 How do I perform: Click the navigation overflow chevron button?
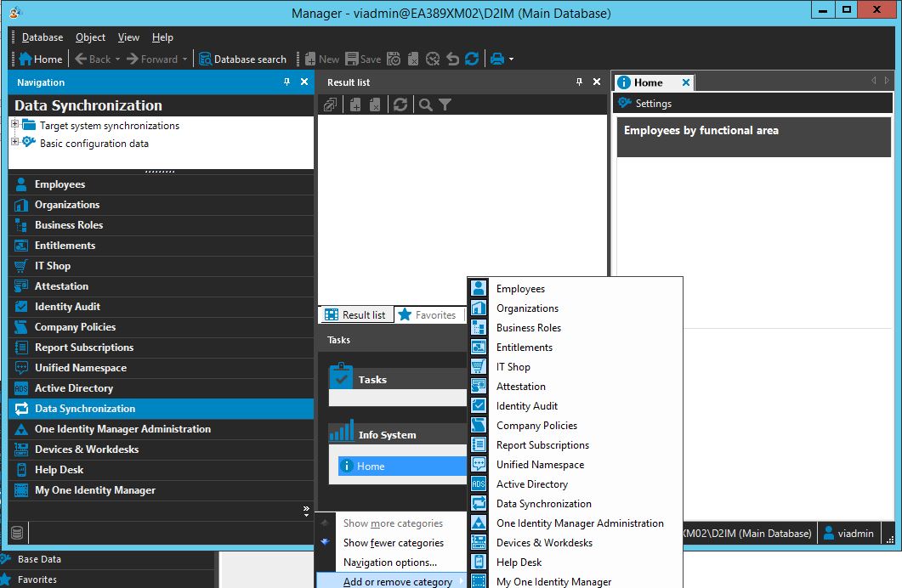point(306,511)
